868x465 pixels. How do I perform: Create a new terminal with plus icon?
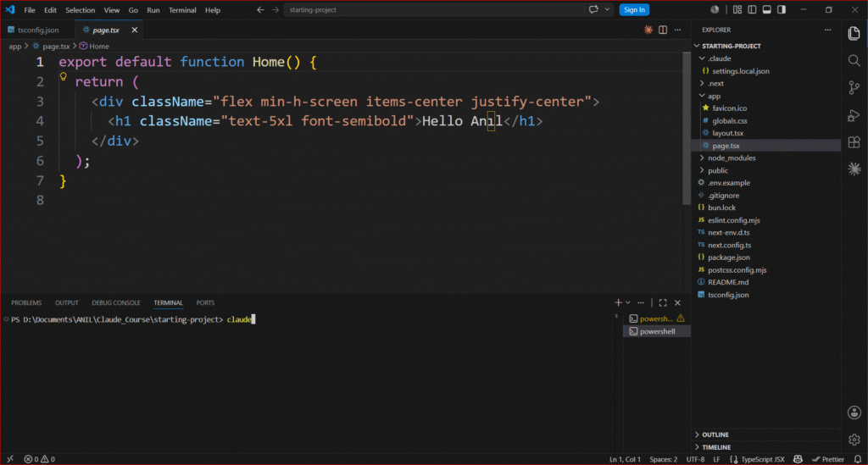618,302
